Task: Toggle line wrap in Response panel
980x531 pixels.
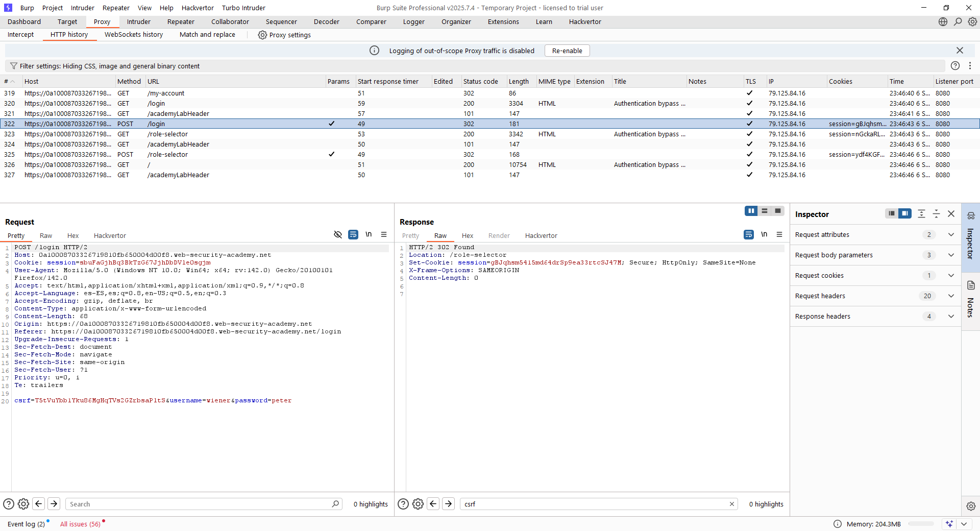Action: [749, 234]
